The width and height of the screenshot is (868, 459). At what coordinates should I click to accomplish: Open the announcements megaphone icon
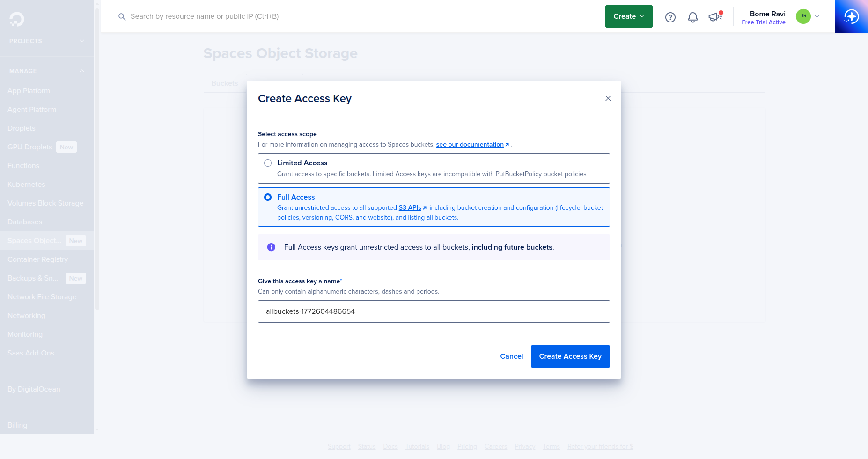click(x=715, y=16)
